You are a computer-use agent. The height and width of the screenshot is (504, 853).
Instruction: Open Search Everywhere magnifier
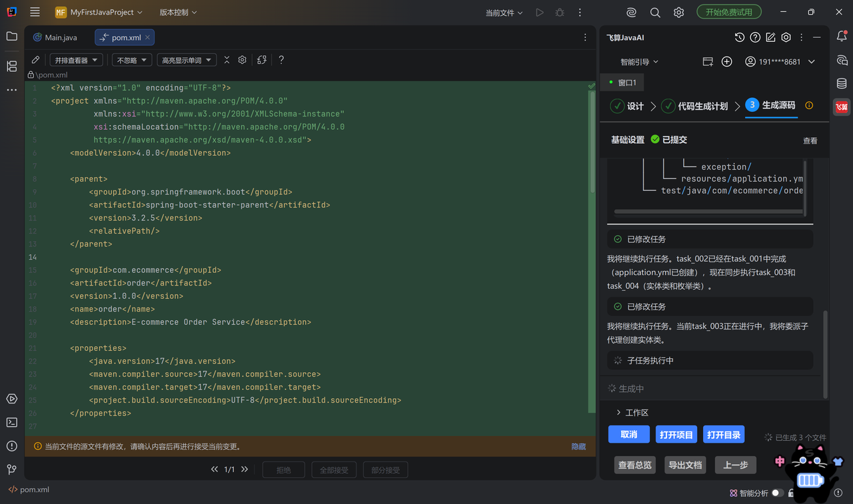coord(655,12)
